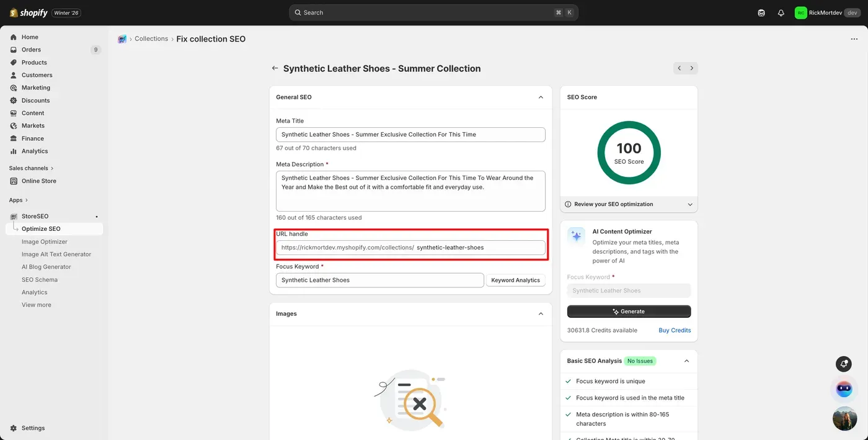Click the Content sidebar icon
Screen dimensions: 868x440
pos(14,113)
